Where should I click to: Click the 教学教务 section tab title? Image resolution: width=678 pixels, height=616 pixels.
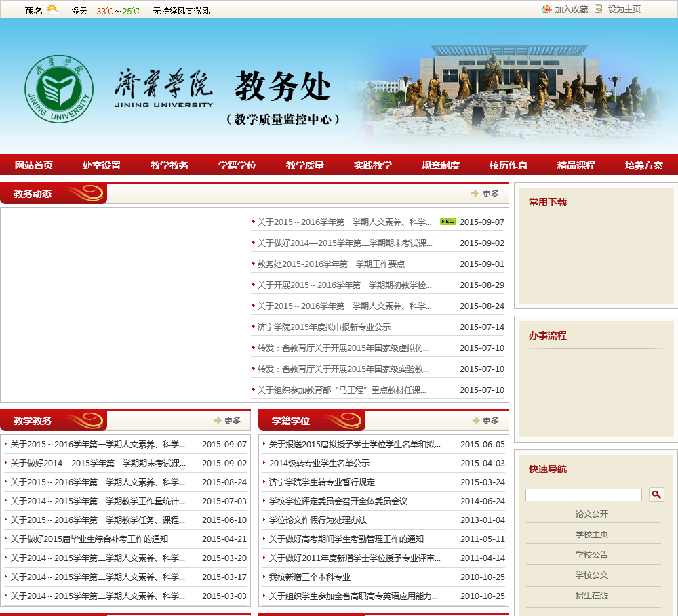(x=33, y=421)
